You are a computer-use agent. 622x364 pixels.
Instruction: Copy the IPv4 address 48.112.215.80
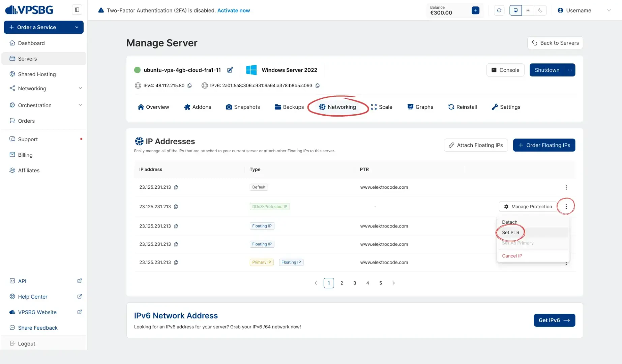(x=189, y=86)
